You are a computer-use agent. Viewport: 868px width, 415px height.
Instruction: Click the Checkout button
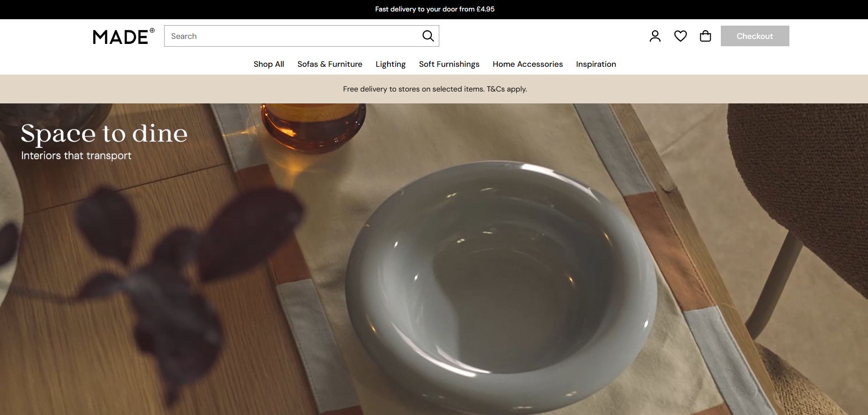click(754, 35)
